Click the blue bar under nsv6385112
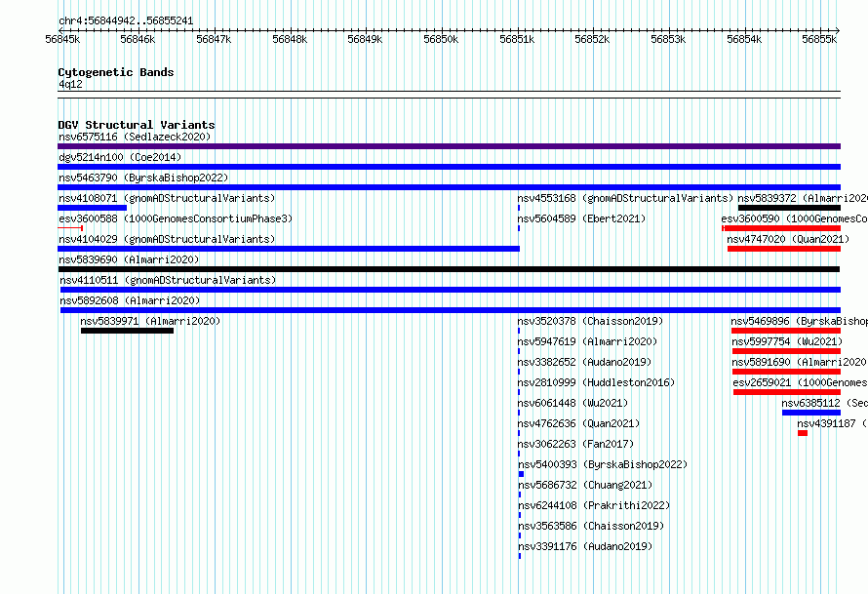Viewport: 868px width, 594px height. [x=811, y=413]
